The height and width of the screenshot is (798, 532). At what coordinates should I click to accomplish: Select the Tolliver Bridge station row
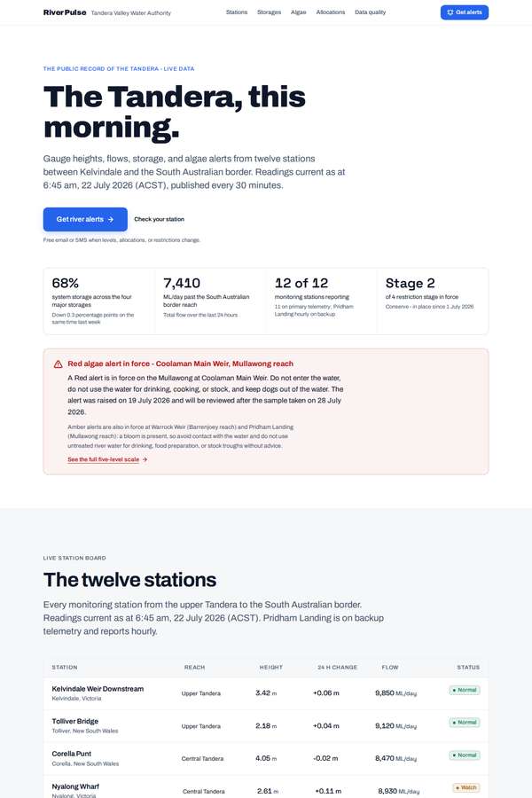tap(266, 725)
